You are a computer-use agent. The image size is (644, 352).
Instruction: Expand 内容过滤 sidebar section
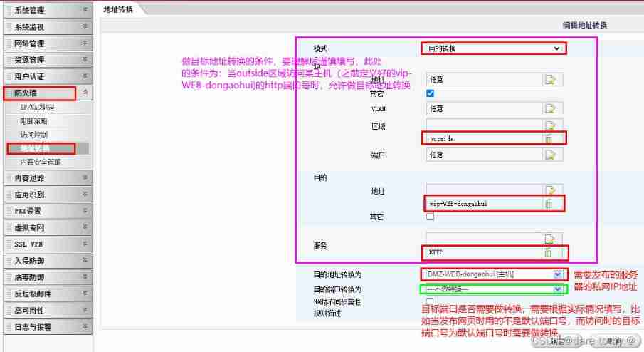[x=47, y=177]
